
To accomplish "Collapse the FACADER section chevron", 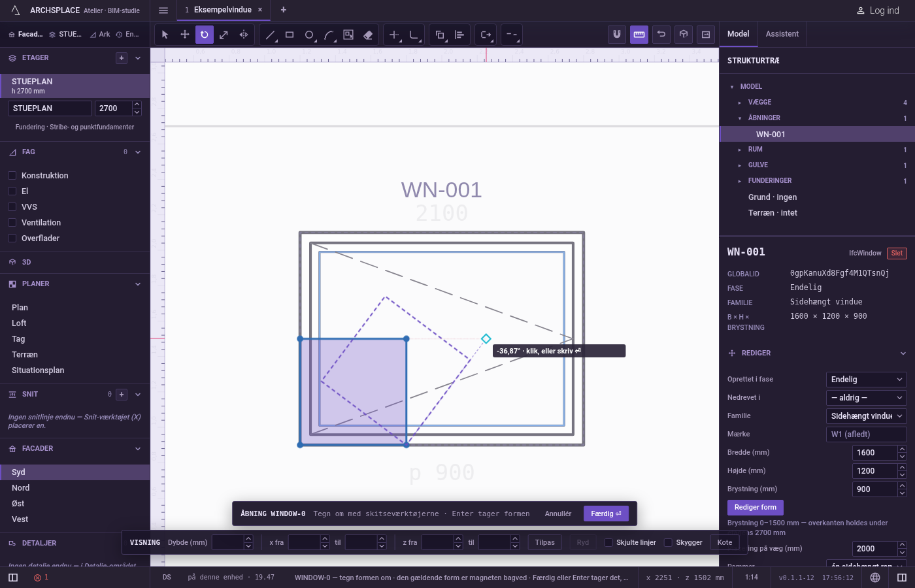I will coord(138,449).
